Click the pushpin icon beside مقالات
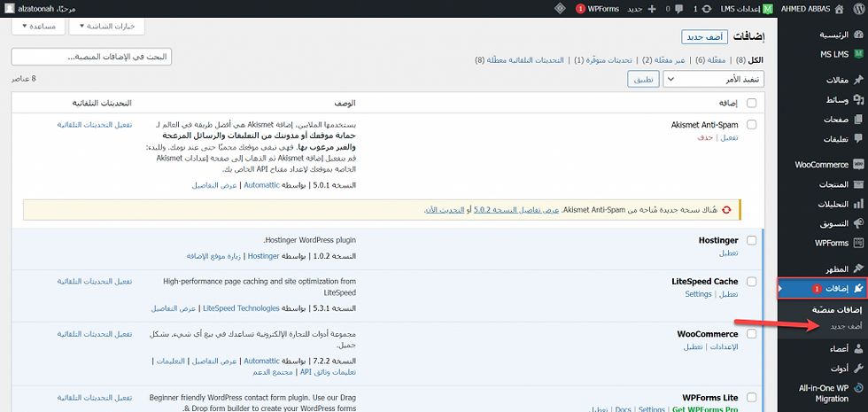Viewport: 868px width, 412px height. (x=858, y=81)
